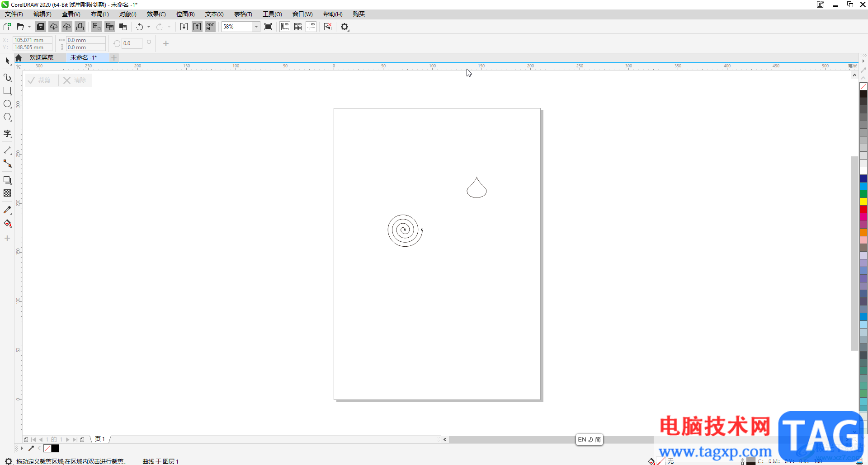Save document with the floppy disk icon
Image resolution: width=868 pixels, height=465 pixels.
(41, 27)
